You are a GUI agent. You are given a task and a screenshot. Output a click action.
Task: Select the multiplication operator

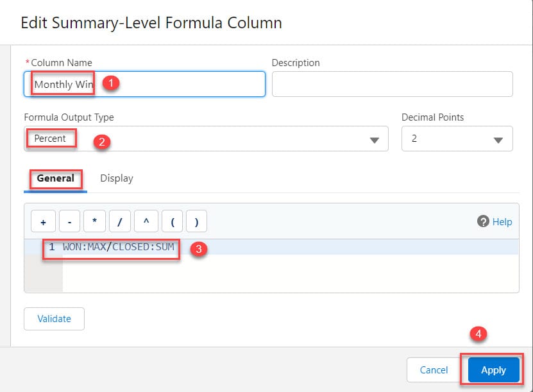(94, 221)
